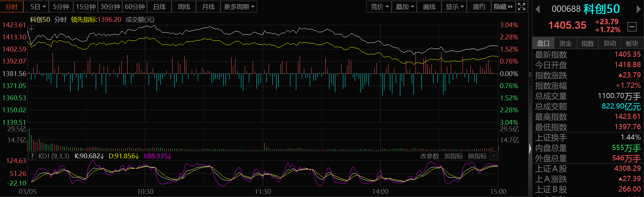Click 改参数 to edit indicator parameters
Viewport: 644px width, 197px height.
429,156
